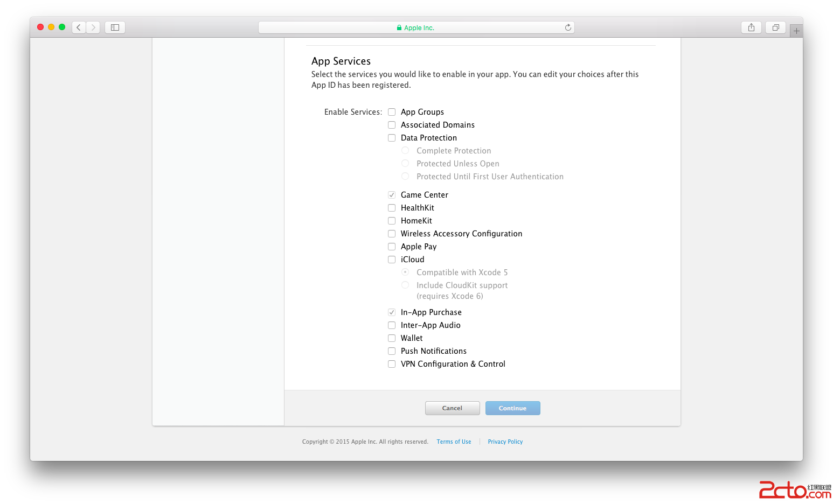Screen dimensions: 833x504
Task: Select Include CloudKit support option
Action: tap(405, 285)
